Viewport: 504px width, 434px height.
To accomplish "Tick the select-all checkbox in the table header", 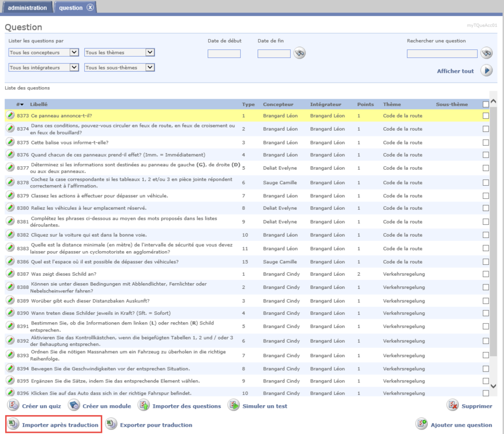I will [x=486, y=104].
